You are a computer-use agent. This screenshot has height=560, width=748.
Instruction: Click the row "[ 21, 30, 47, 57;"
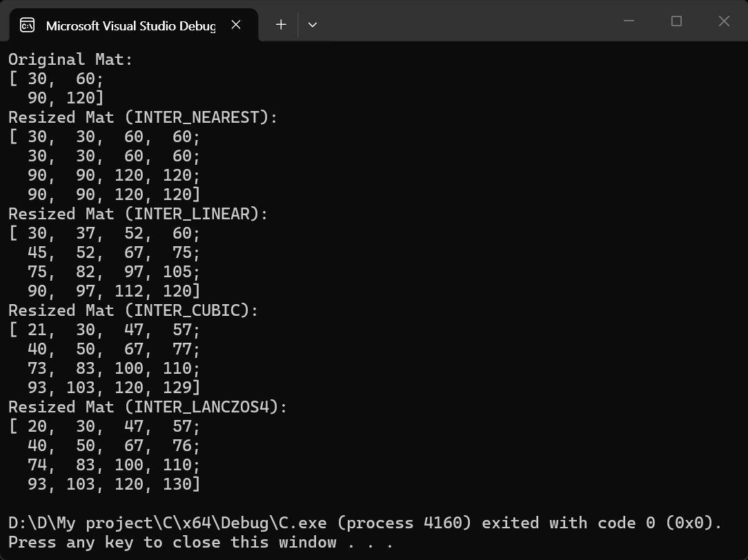tap(104, 330)
